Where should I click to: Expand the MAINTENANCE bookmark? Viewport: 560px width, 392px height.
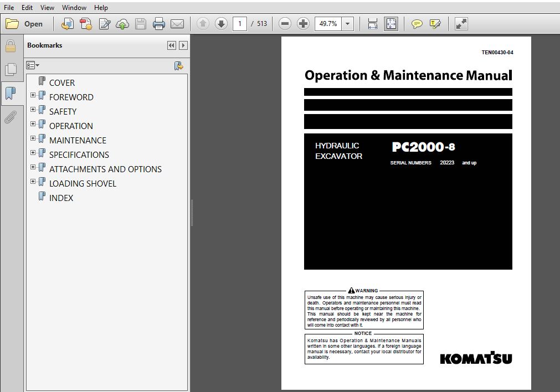click(33, 138)
